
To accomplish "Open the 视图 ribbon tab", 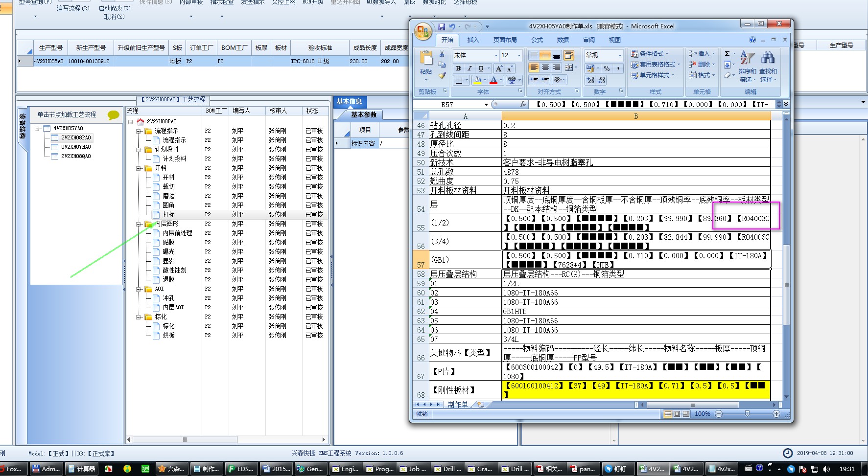I will click(615, 40).
